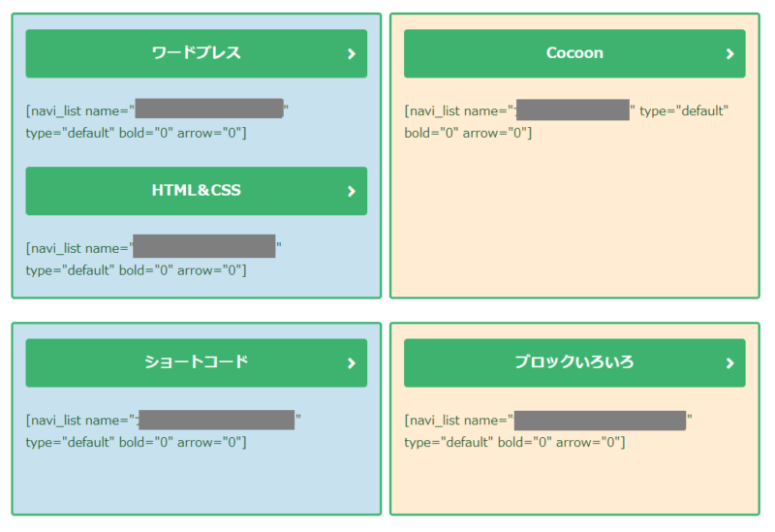Click the gray masked name under ブロックいろいろ
The height and width of the screenshot is (532, 775).
pyautogui.click(x=600, y=421)
